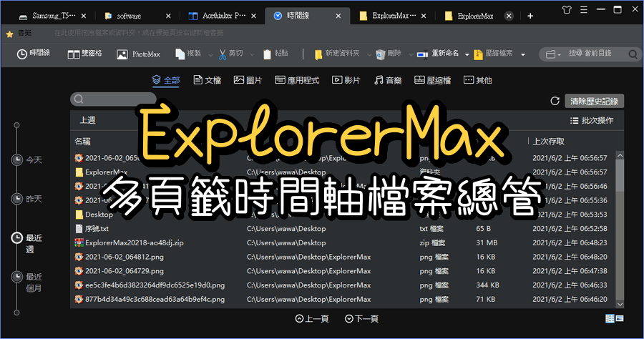Select 2021-06-02_064812.png file
Viewport: 644px width, 339px height.
coord(125,257)
